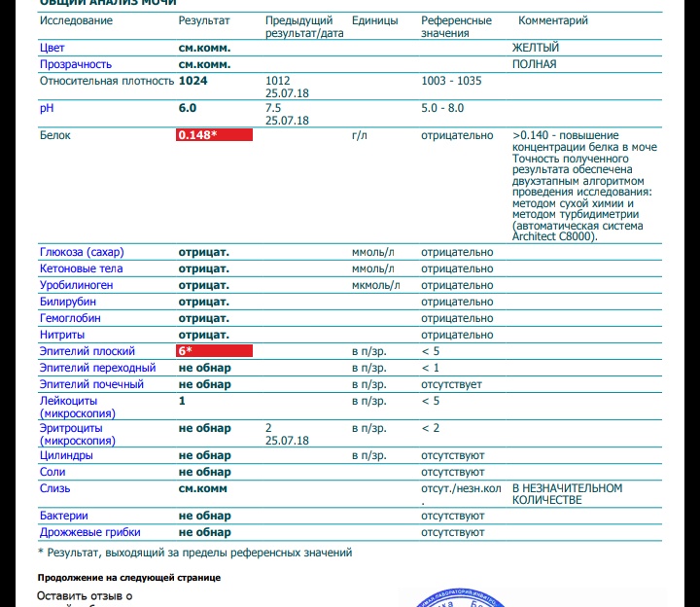
Task: Select the Уробилиноген test name
Action: tap(76, 285)
